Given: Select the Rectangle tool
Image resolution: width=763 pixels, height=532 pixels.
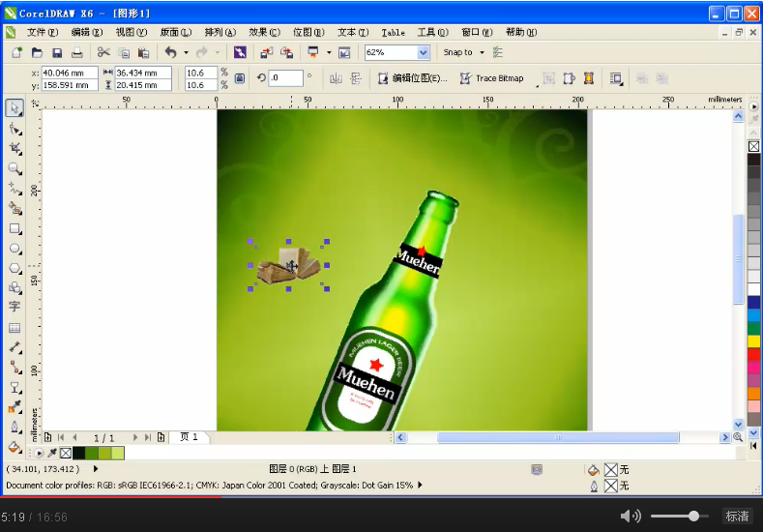Looking at the screenshot, I should [x=15, y=229].
